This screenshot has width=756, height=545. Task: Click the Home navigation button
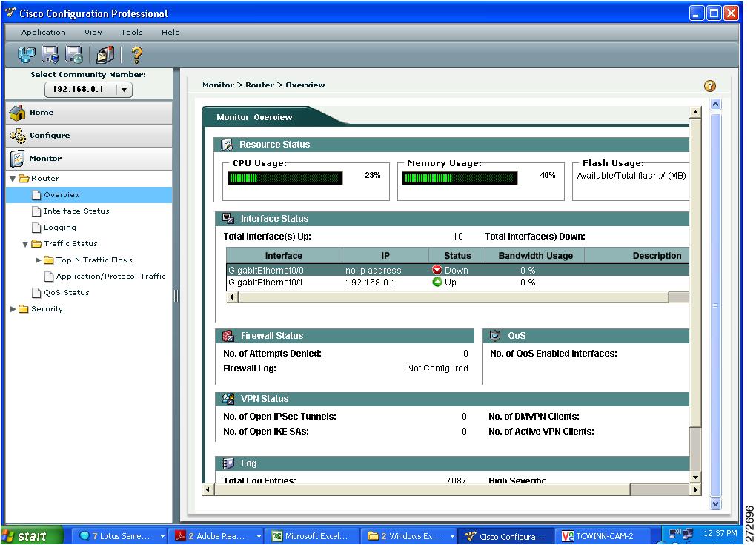point(89,113)
